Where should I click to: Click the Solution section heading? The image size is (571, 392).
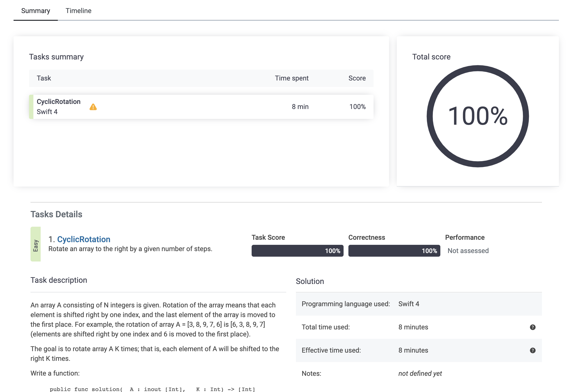tap(310, 281)
